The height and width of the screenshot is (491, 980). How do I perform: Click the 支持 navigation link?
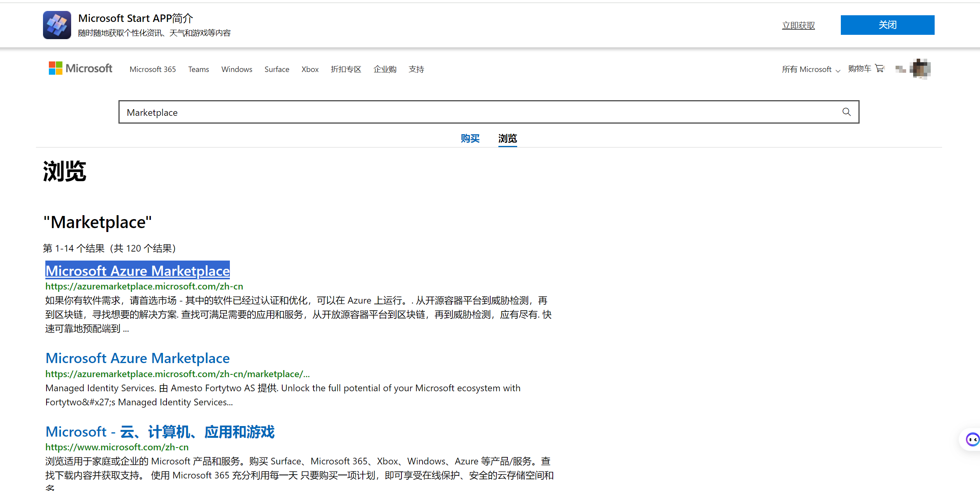tap(416, 69)
